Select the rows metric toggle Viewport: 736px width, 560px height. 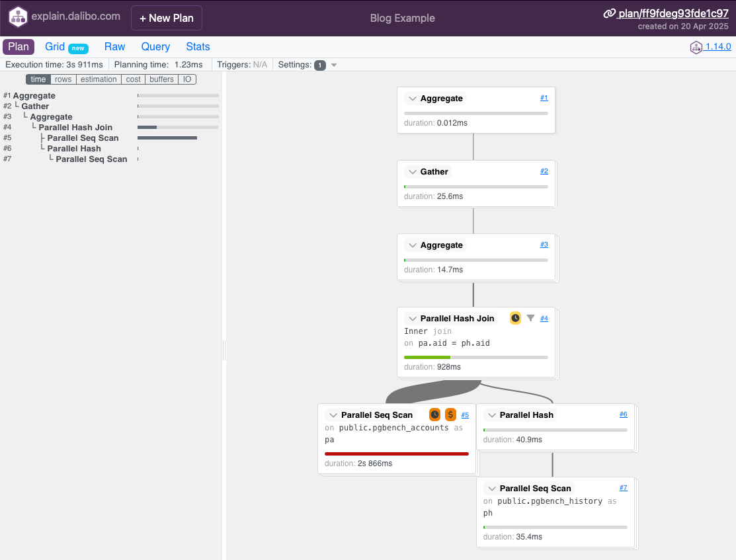pos(63,79)
